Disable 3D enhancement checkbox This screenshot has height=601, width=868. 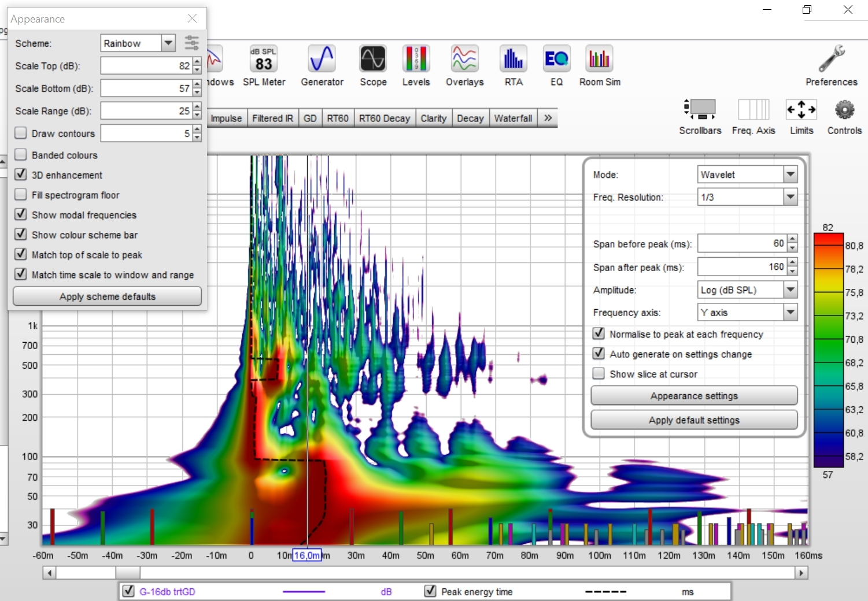coord(21,175)
